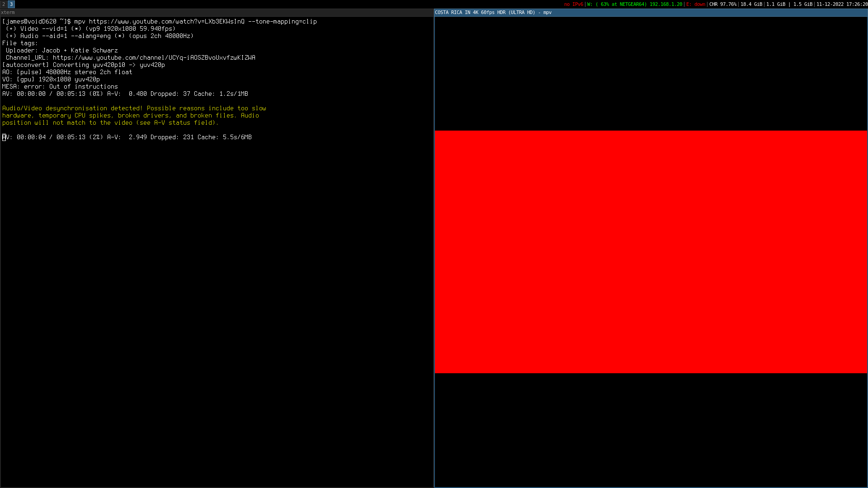
Task: Click the red video frame in mpv
Action: point(651,252)
